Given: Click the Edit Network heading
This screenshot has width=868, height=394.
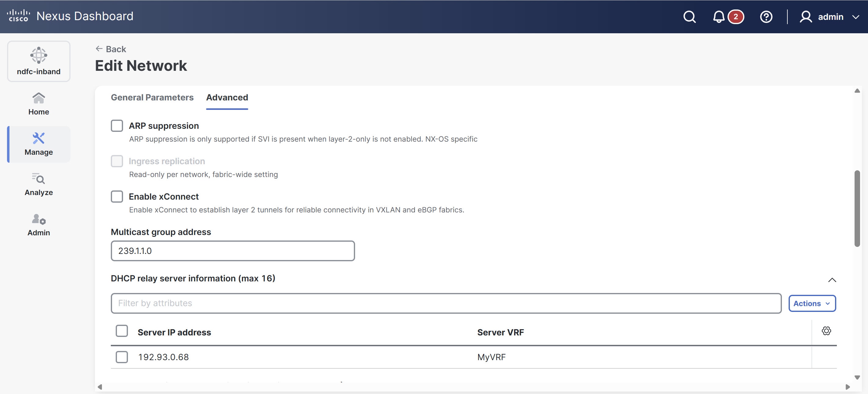Looking at the screenshot, I should [141, 66].
